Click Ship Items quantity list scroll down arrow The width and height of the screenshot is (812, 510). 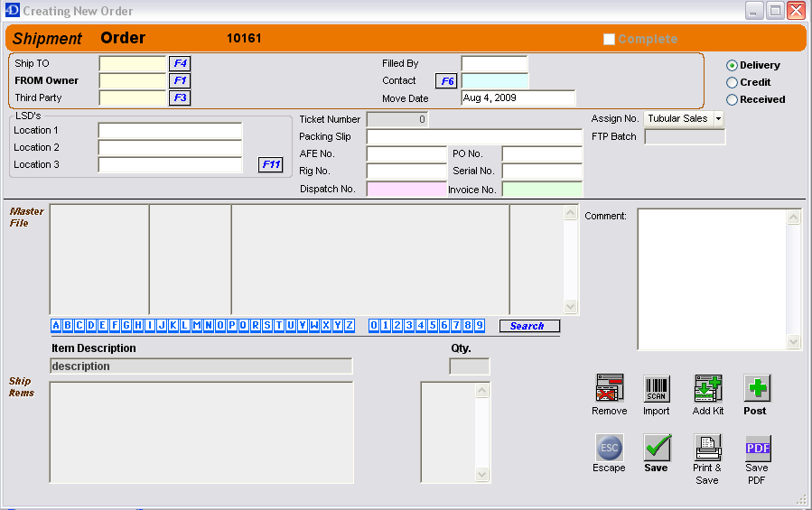coord(481,474)
